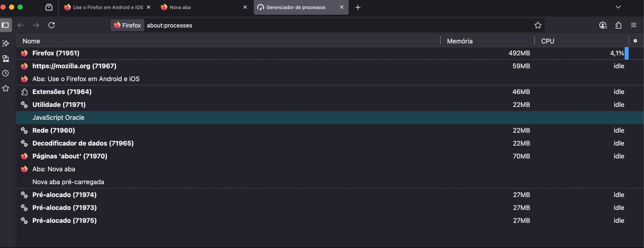Select Aba: Use o Firefox em Android e iOS
This screenshot has height=248, width=644.
[x=330, y=79]
